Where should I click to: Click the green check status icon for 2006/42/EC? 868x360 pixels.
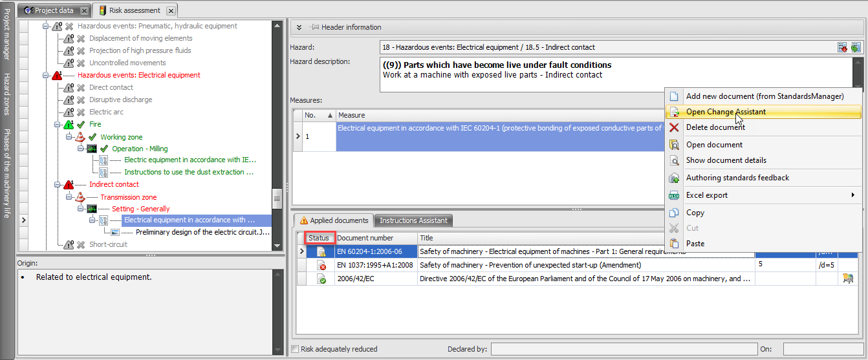(x=321, y=279)
